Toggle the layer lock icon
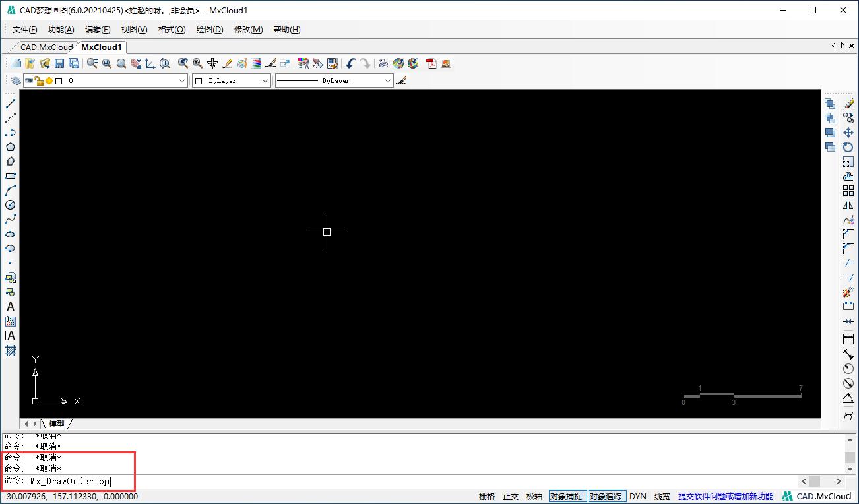Viewport: 859px width, 504px height. 39,80
